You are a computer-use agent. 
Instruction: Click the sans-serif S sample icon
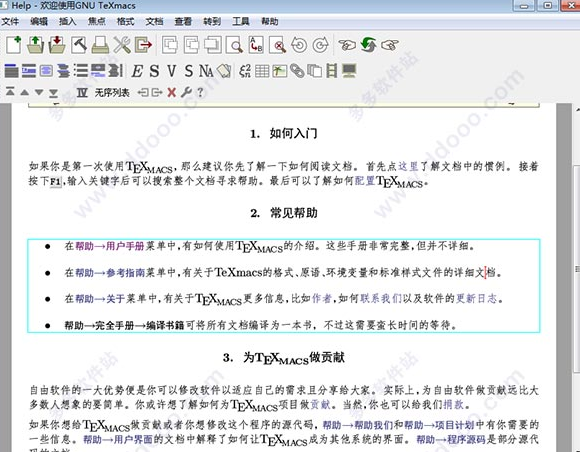(x=189, y=71)
